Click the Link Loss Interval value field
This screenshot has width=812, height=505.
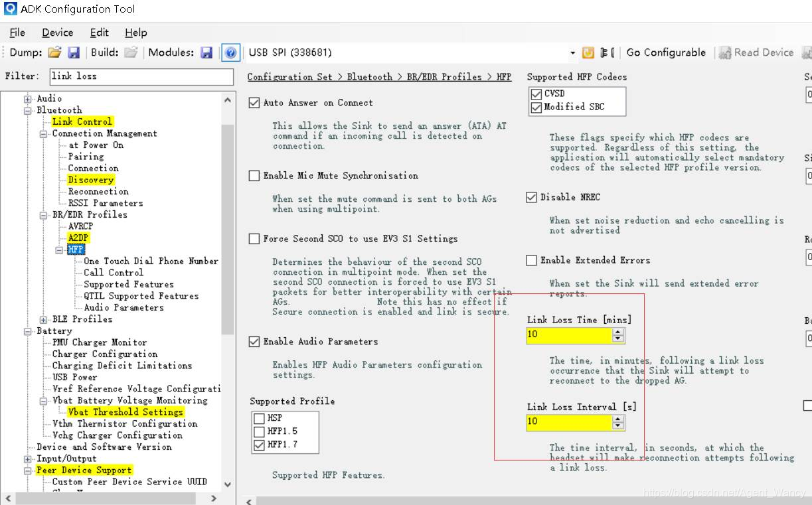click(x=569, y=421)
